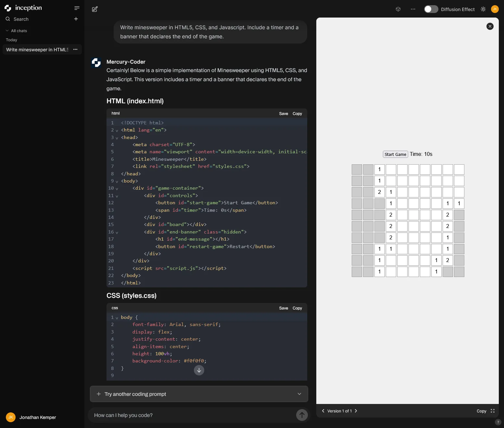Click Jonathan Kemper avatar in sidebar
Screen dimensions: 504x428
[11, 417]
